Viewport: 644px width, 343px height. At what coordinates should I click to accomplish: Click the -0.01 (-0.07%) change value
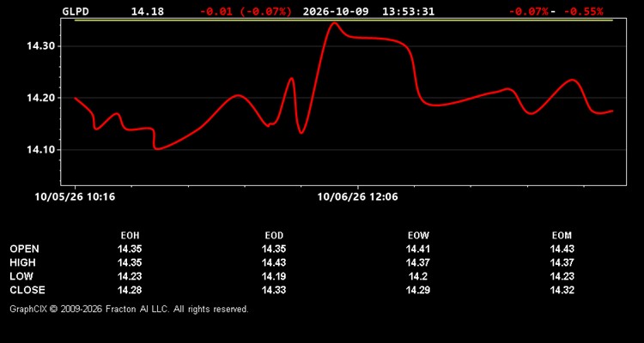click(246, 11)
